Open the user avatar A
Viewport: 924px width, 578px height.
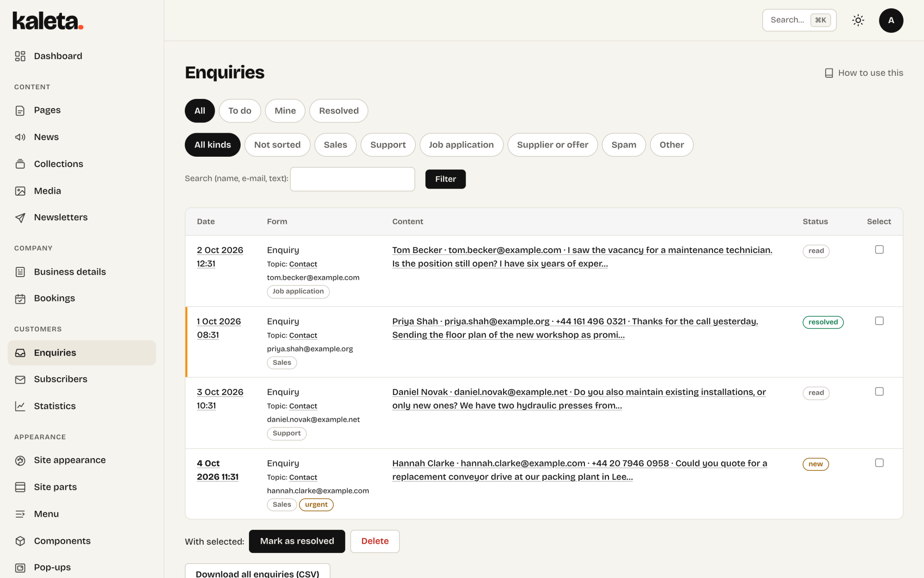coord(891,20)
